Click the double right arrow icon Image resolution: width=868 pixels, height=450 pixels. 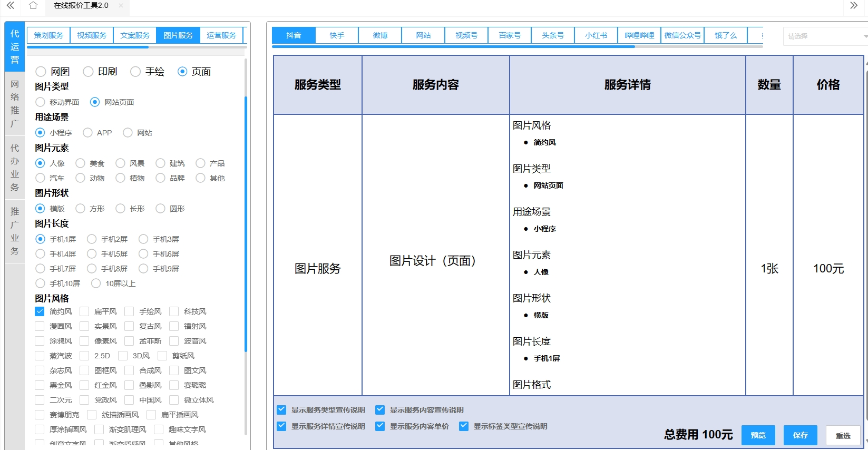854,6
